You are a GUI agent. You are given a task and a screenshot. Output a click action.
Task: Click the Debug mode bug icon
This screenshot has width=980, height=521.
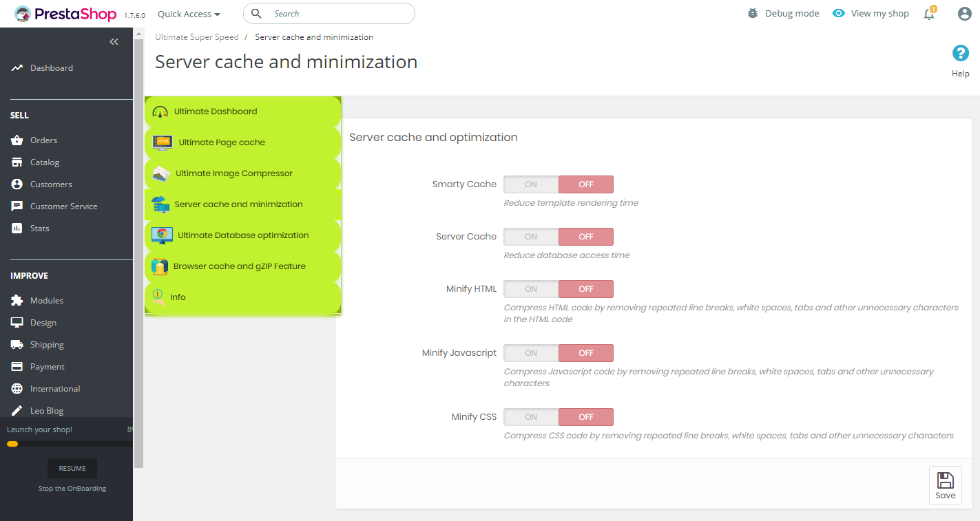pyautogui.click(x=753, y=14)
